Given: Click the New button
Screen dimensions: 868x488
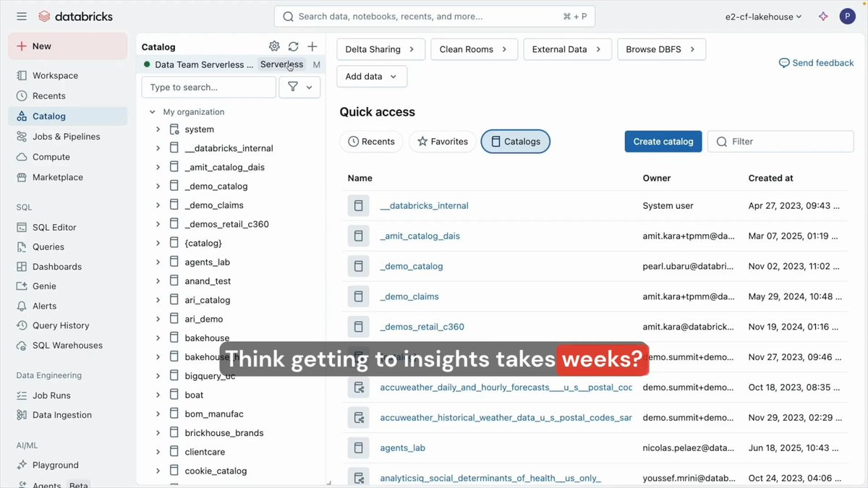Looking at the screenshot, I should tap(68, 46).
